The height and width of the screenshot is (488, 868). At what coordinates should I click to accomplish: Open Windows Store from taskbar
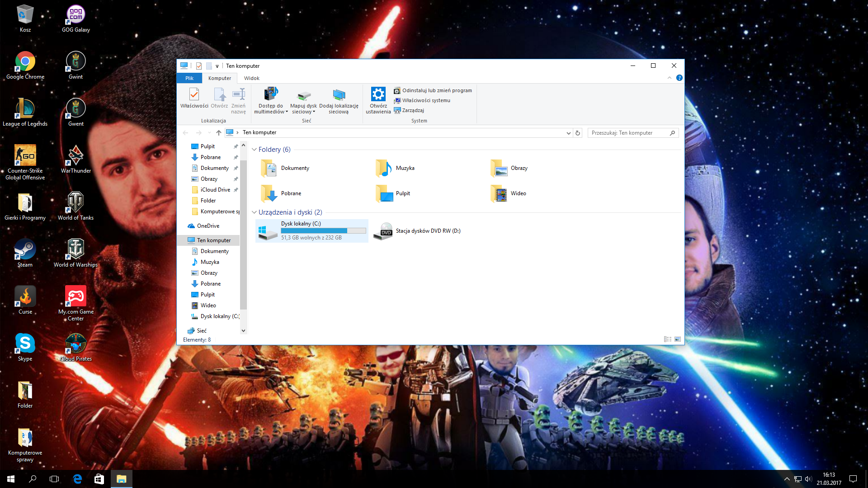pos(99,479)
